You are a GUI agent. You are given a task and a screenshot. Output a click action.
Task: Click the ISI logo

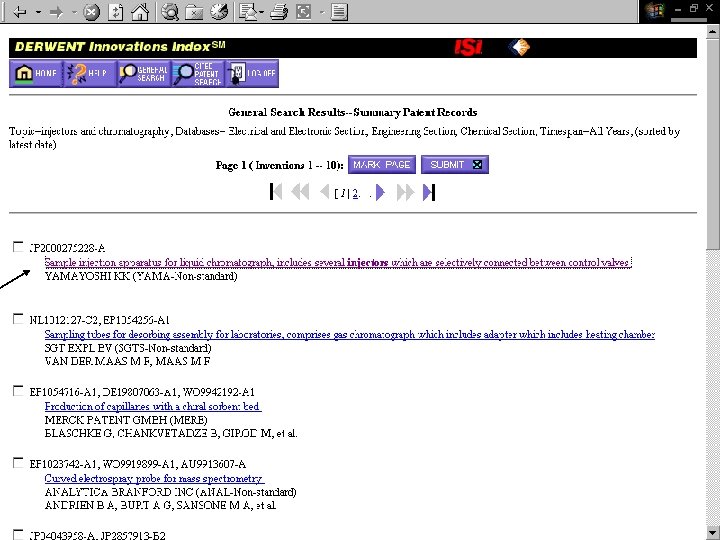pos(468,47)
